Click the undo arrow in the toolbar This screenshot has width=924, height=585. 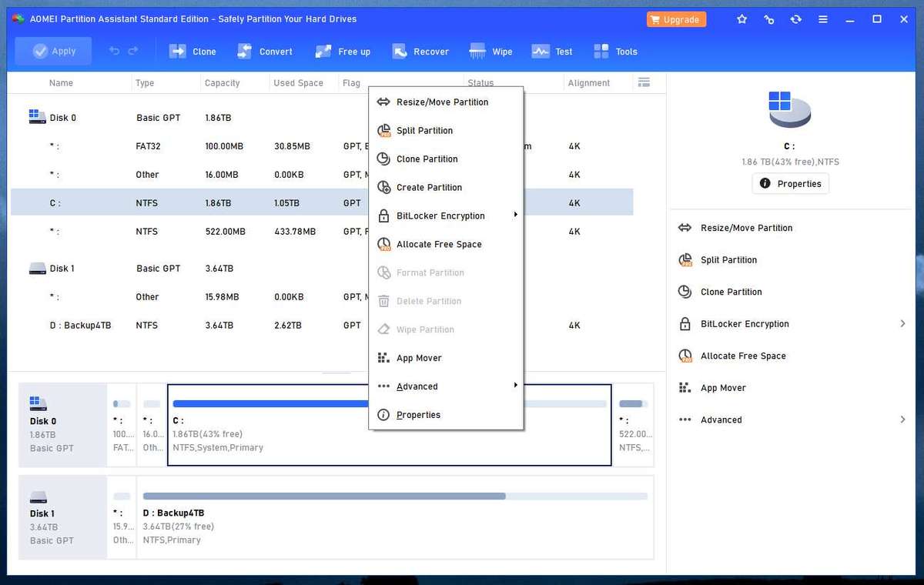115,51
